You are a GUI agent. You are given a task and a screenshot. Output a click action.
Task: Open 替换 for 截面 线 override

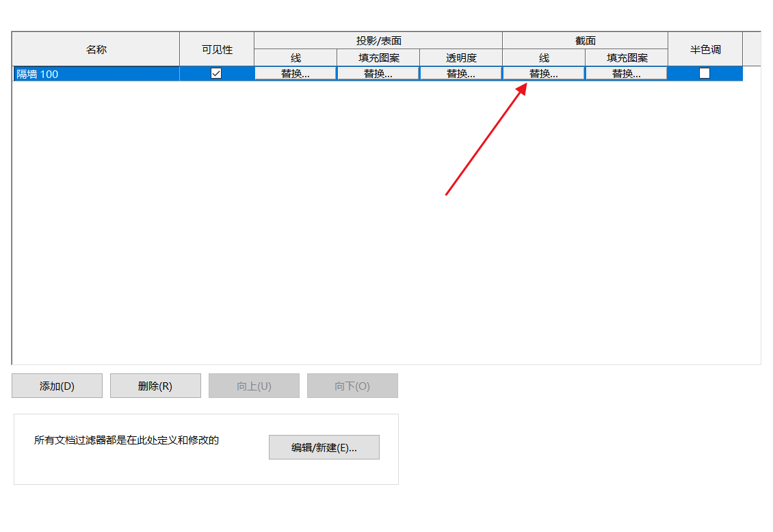[544, 74]
